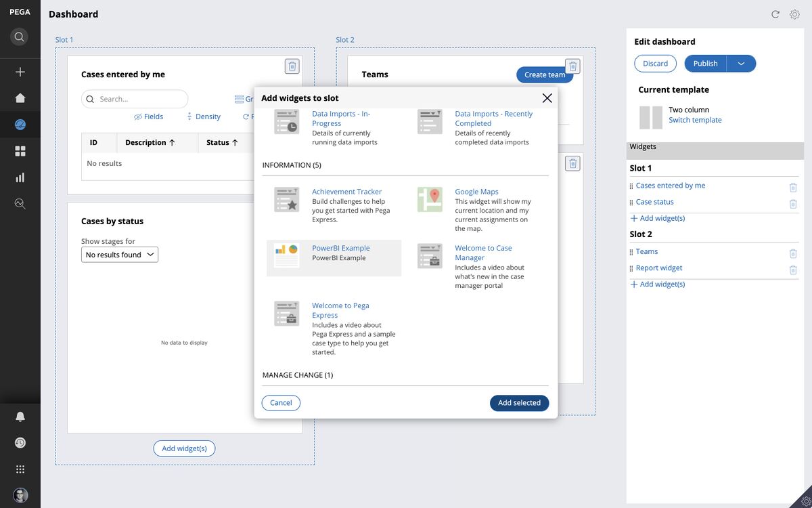
Task: Click the Welcome to Case Manager widget icon
Action: 430,256
